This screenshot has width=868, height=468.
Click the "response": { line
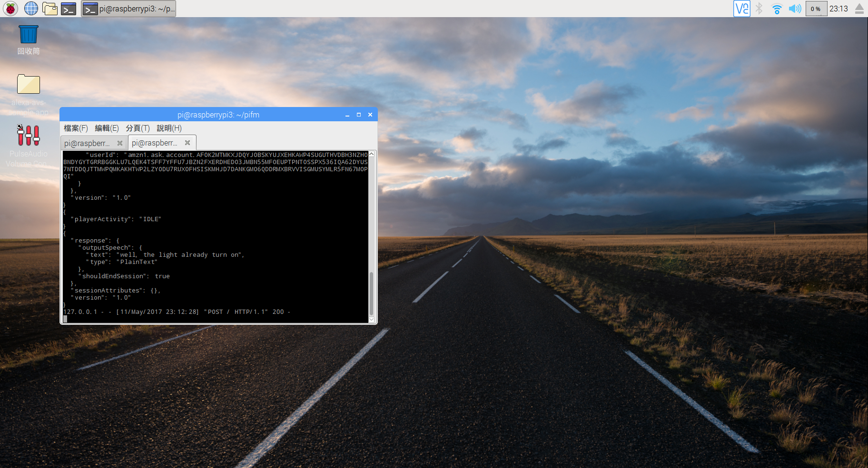[95, 241]
